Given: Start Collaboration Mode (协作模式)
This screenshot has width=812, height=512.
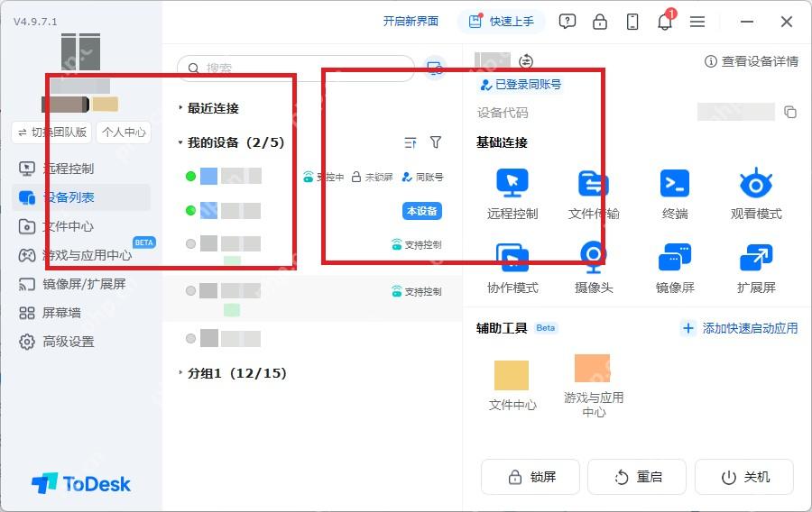Looking at the screenshot, I should point(512,268).
